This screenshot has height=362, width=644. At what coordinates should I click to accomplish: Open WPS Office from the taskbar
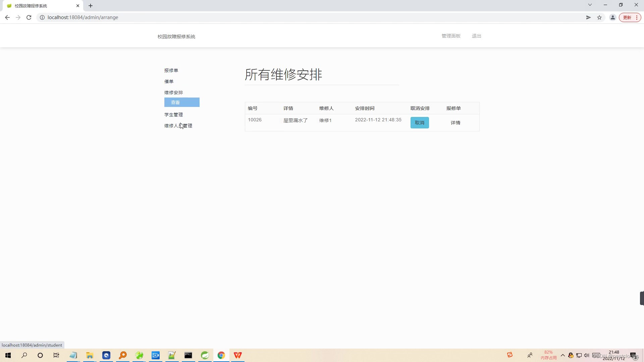[x=237, y=355]
